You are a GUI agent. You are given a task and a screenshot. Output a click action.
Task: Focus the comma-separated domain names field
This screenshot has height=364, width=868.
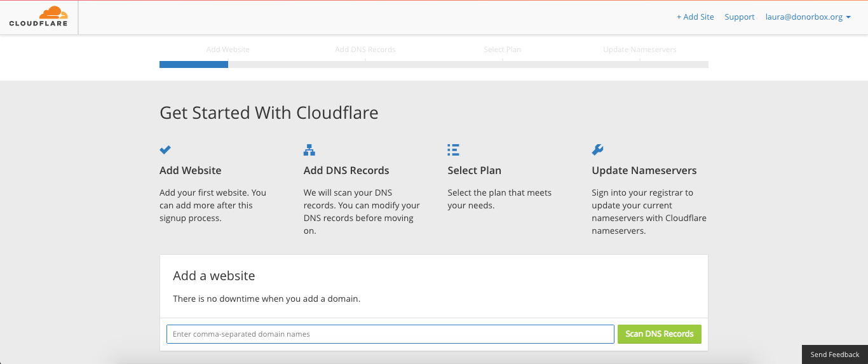pyautogui.click(x=390, y=334)
